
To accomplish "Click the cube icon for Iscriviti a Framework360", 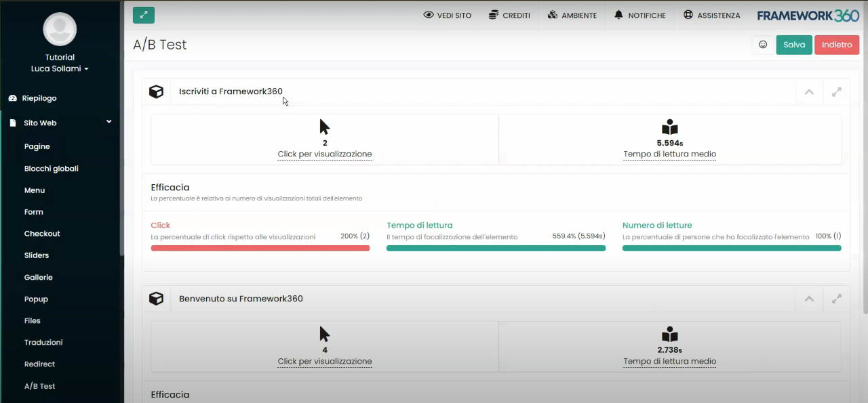I will pyautogui.click(x=157, y=91).
